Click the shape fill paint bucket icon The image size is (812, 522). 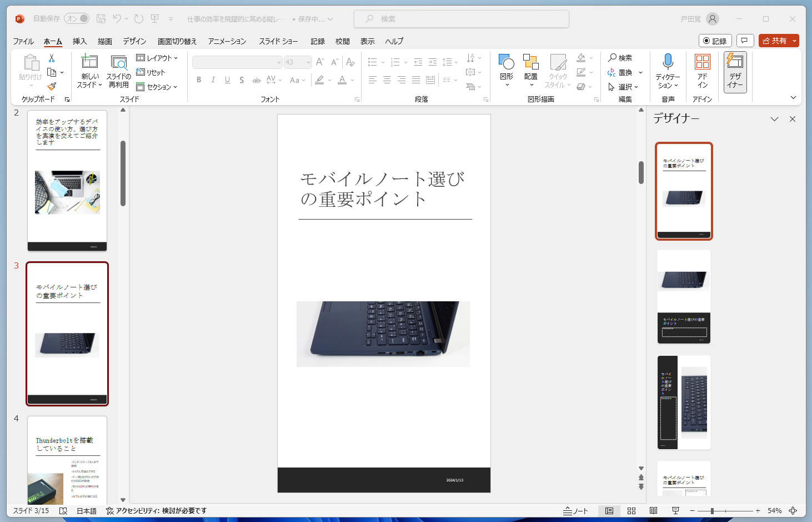click(x=581, y=57)
